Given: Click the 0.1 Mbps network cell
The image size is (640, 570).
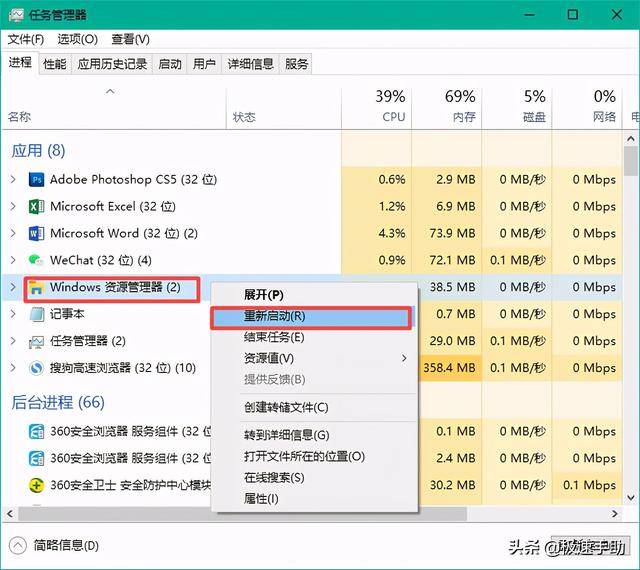Looking at the screenshot, I should tap(587, 485).
